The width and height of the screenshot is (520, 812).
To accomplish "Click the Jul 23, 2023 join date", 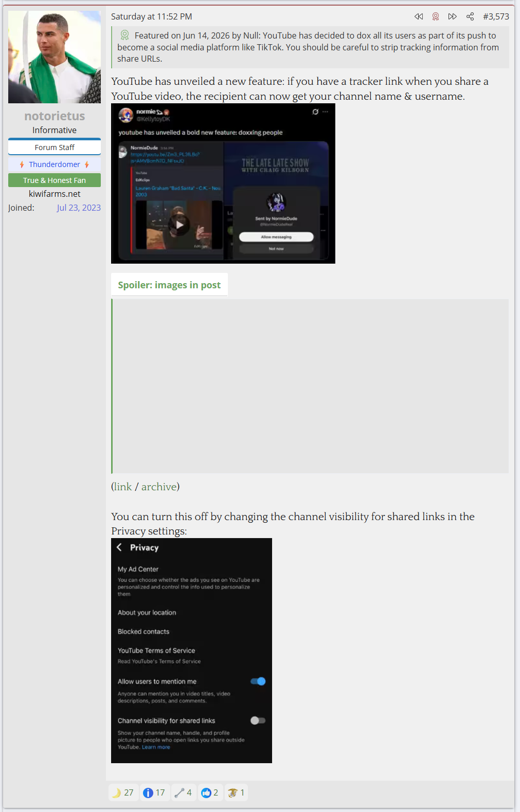I will point(79,208).
